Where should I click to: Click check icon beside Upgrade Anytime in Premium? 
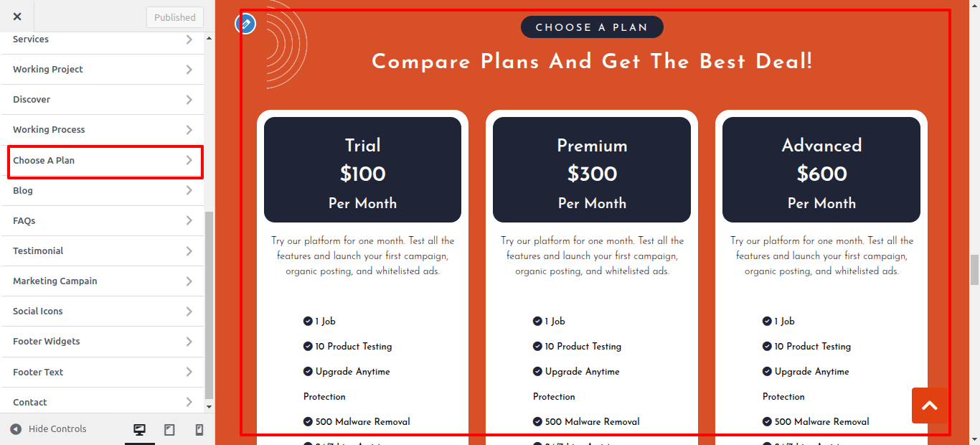[x=537, y=372]
